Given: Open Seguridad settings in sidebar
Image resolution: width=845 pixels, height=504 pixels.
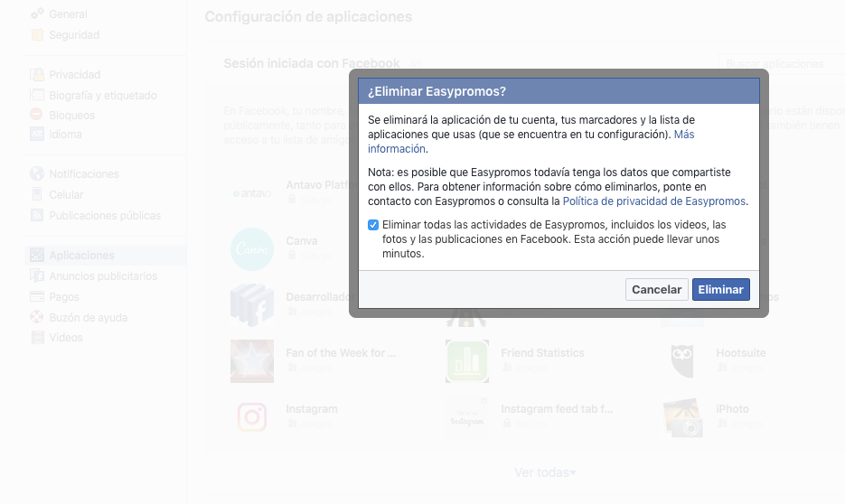Looking at the screenshot, I should pos(74,35).
